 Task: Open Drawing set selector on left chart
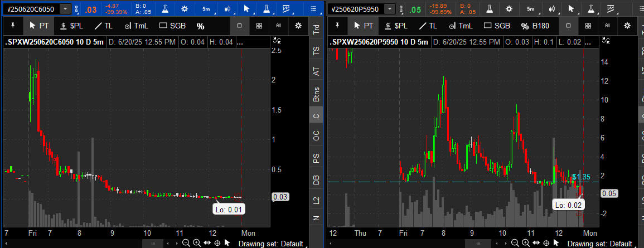tap(271, 244)
